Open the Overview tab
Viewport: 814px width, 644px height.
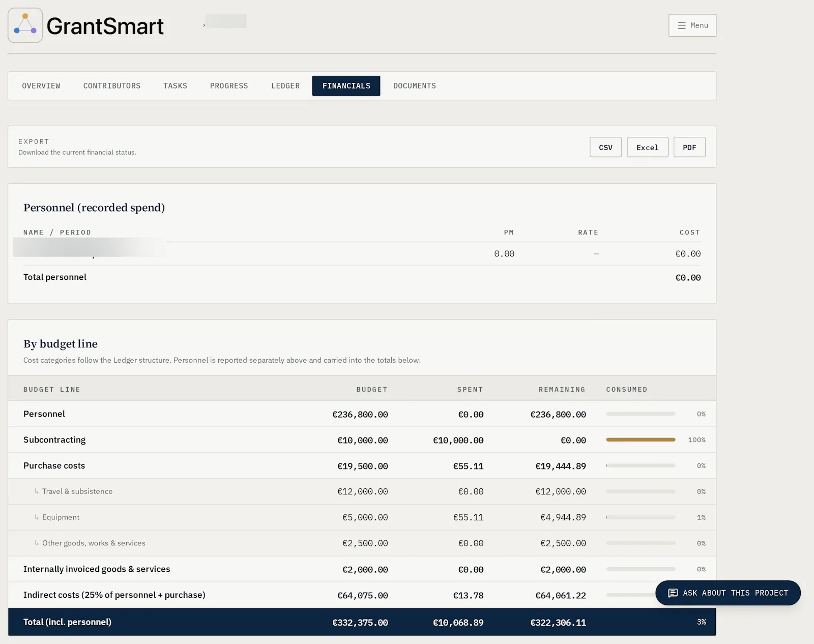click(41, 86)
